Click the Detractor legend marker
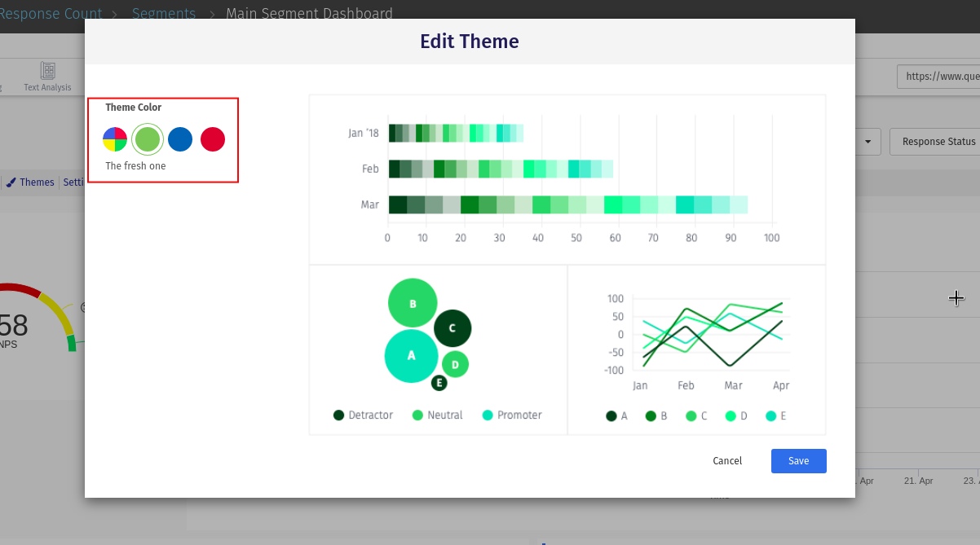 [338, 415]
